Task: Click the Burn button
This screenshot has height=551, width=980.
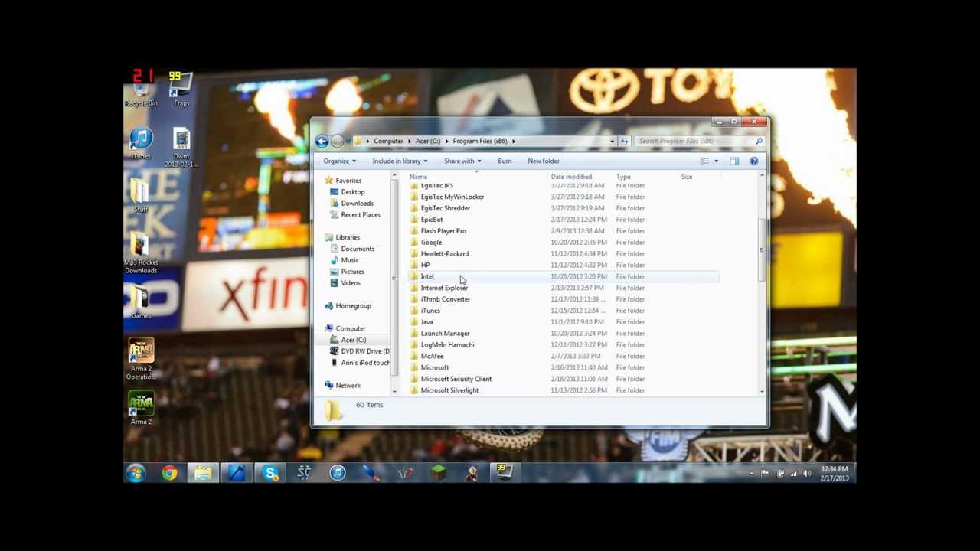Action: (505, 161)
